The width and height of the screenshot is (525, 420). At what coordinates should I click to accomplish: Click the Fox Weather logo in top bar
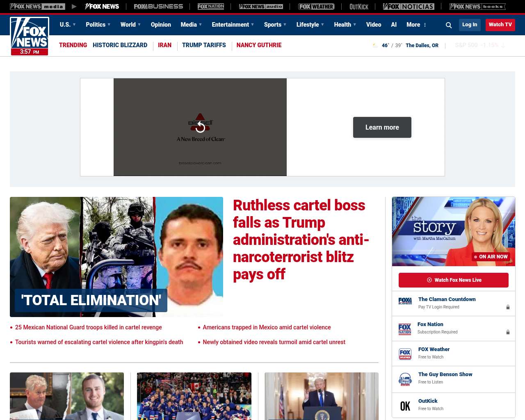point(316,7)
